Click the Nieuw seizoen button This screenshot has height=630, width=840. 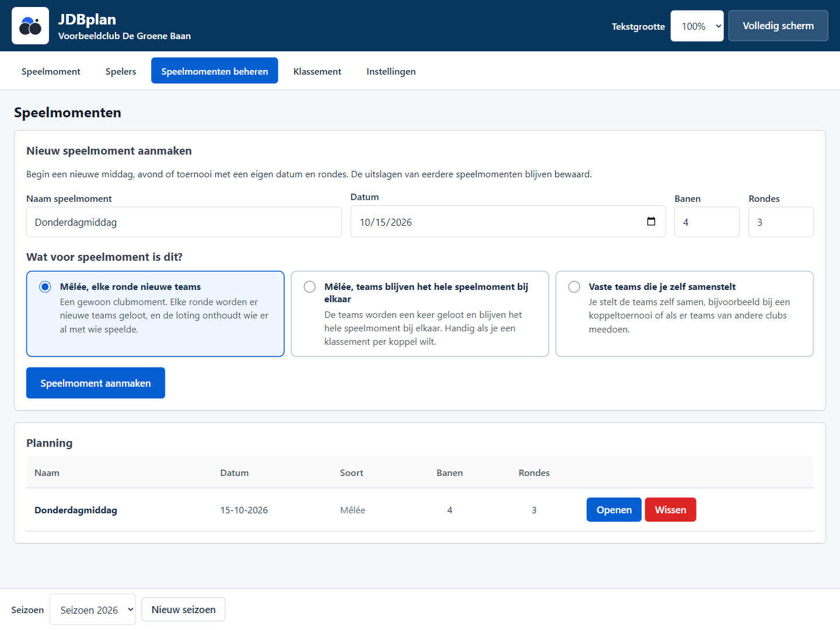[x=183, y=610]
